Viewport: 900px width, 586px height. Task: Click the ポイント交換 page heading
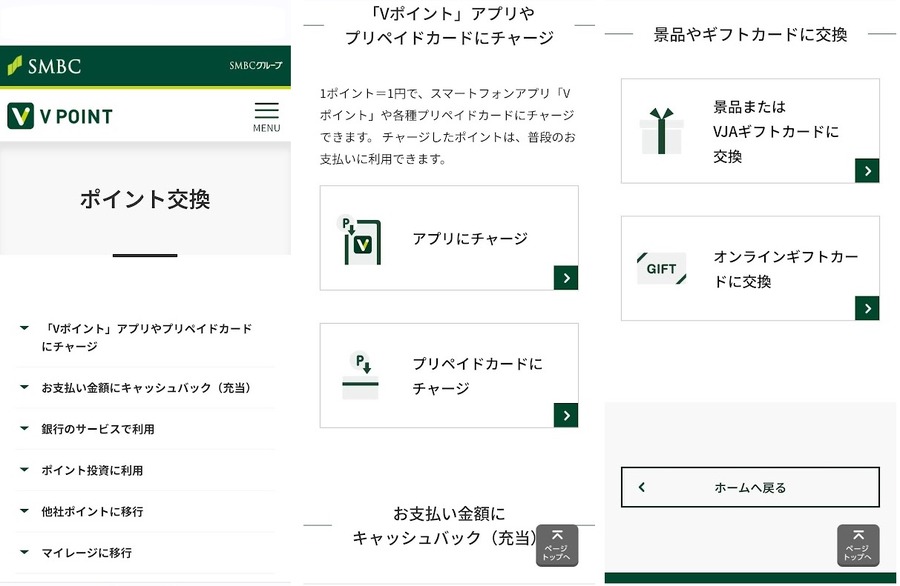(x=145, y=199)
